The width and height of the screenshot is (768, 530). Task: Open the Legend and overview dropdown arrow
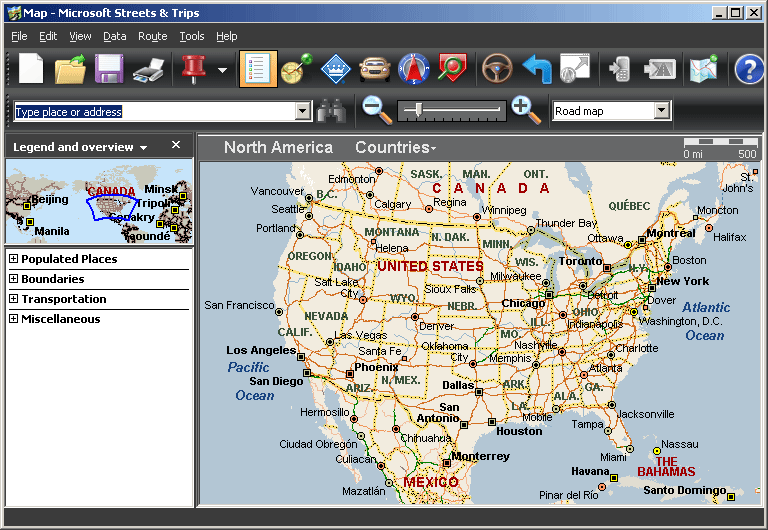pyautogui.click(x=144, y=148)
